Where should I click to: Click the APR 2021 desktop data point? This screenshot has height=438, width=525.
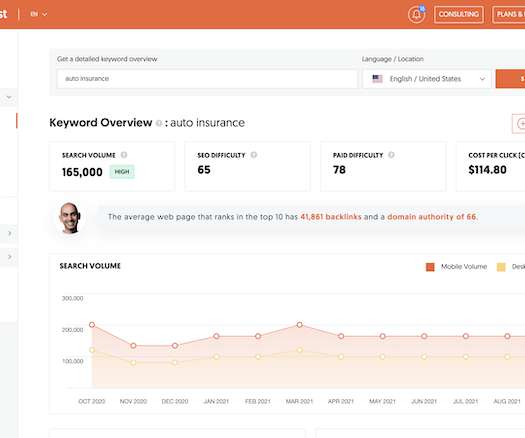click(341, 357)
